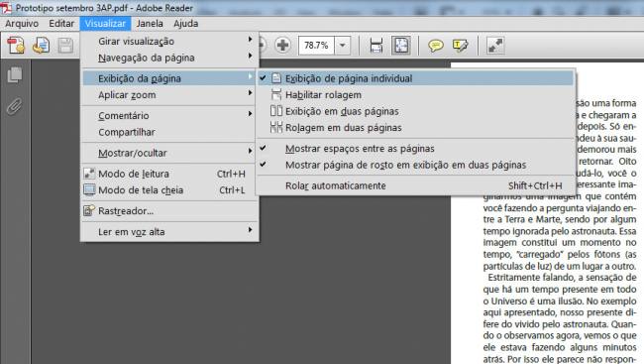The image size is (644, 364).
Task: Click the save floppy disk icon
Action: (x=65, y=46)
